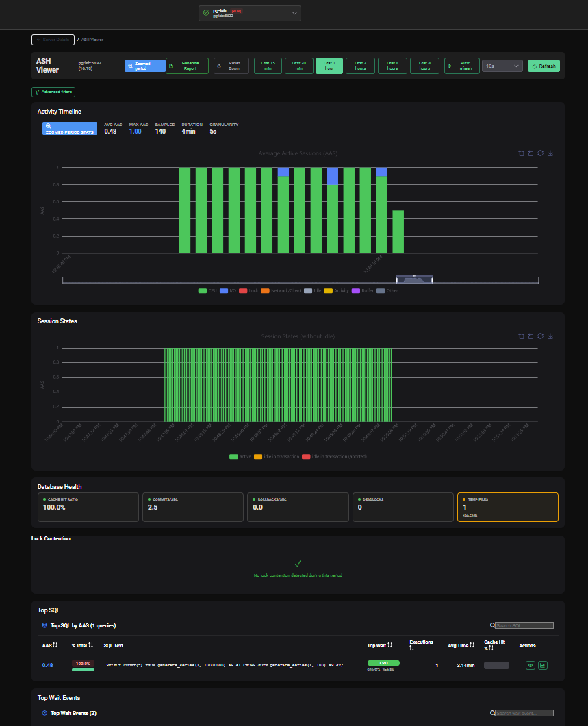
Task: Start Auto refresh
Action: coord(461,66)
